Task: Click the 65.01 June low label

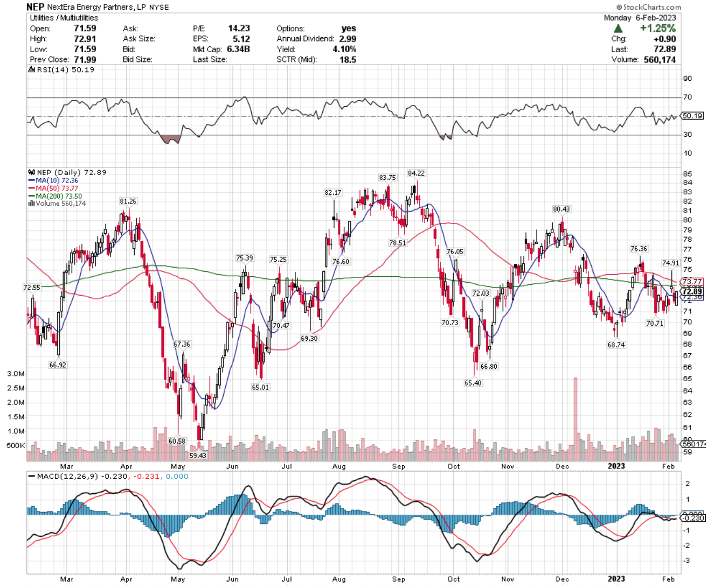Action: point(260,387)
